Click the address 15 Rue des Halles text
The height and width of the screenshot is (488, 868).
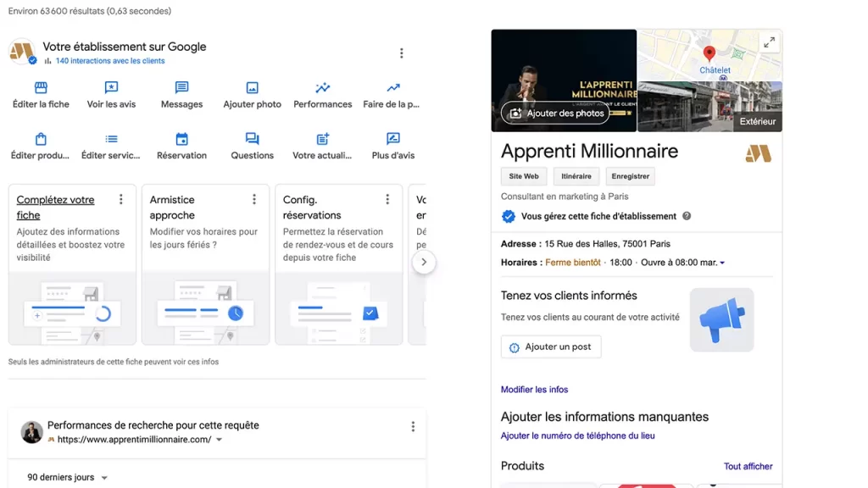click(607, 244)
